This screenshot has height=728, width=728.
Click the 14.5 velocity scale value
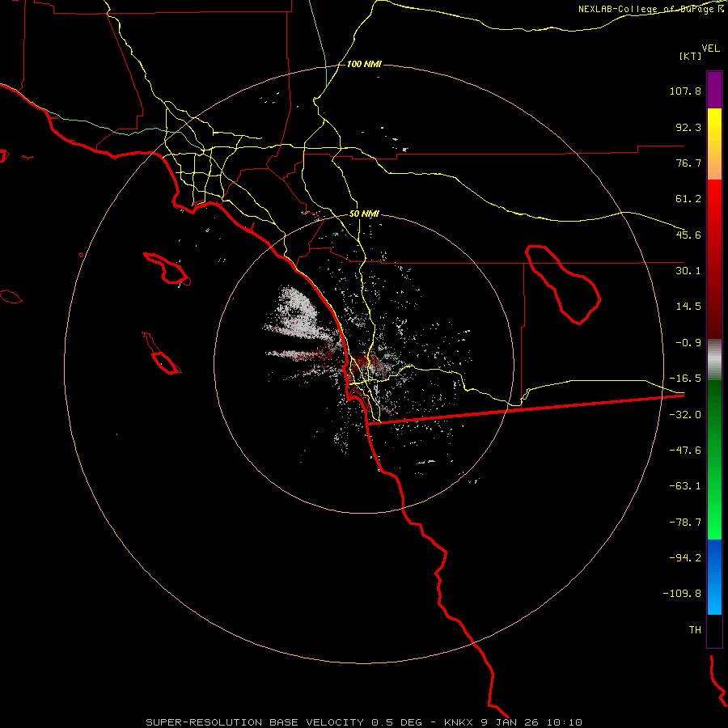[x=688, y=307]
